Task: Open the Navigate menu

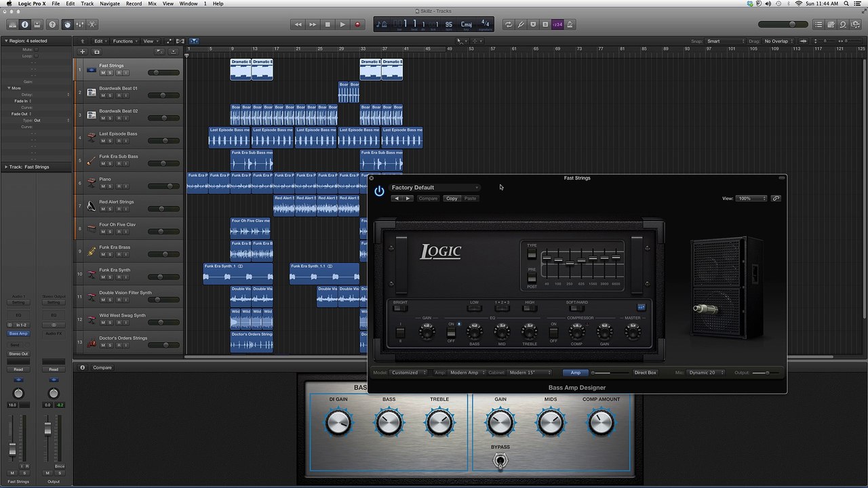Action: pyautogui.click(x=110, y=4)
